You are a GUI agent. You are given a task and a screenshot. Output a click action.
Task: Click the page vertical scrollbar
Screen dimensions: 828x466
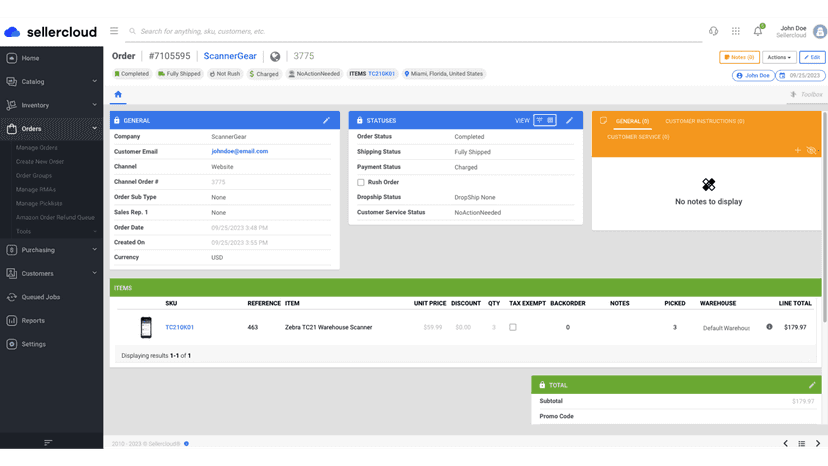click(x=824, y=217)
